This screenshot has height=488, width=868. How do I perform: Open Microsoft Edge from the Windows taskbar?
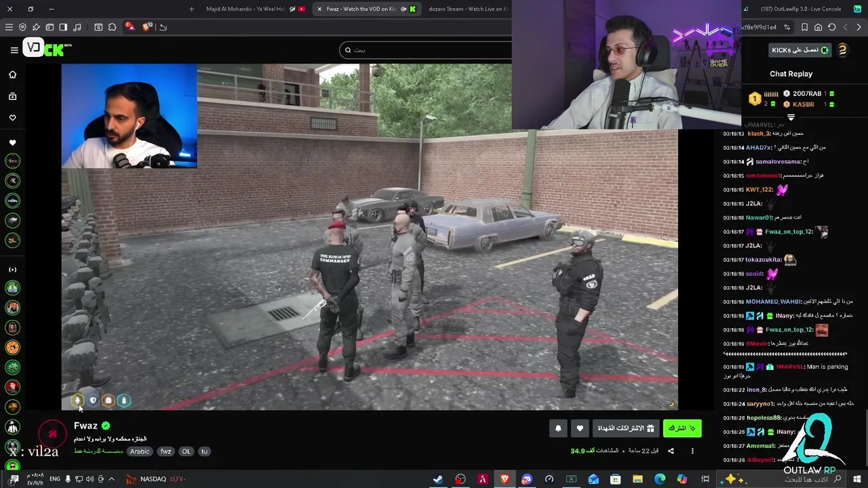pyautogui.click(x=660, y=479)
